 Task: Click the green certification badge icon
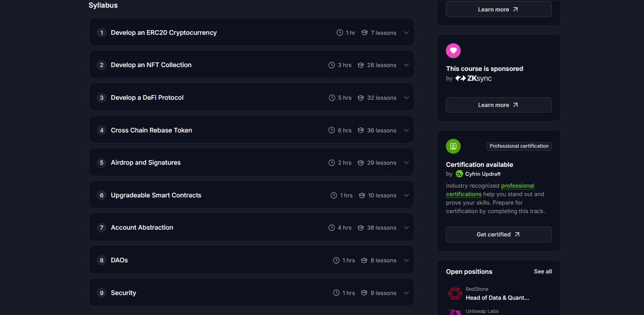[453, 146]
